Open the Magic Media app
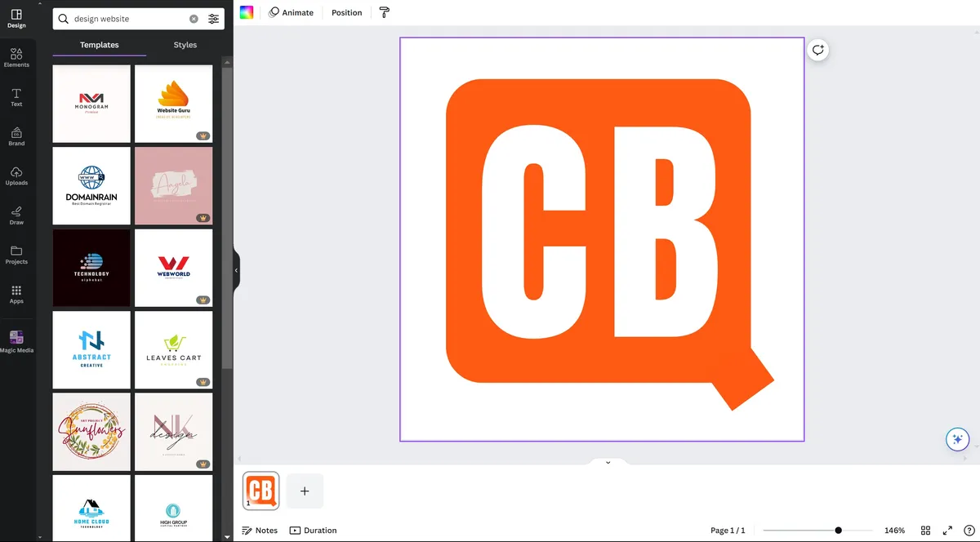Viewport: 980px width, 542px height. click(16, 341)
